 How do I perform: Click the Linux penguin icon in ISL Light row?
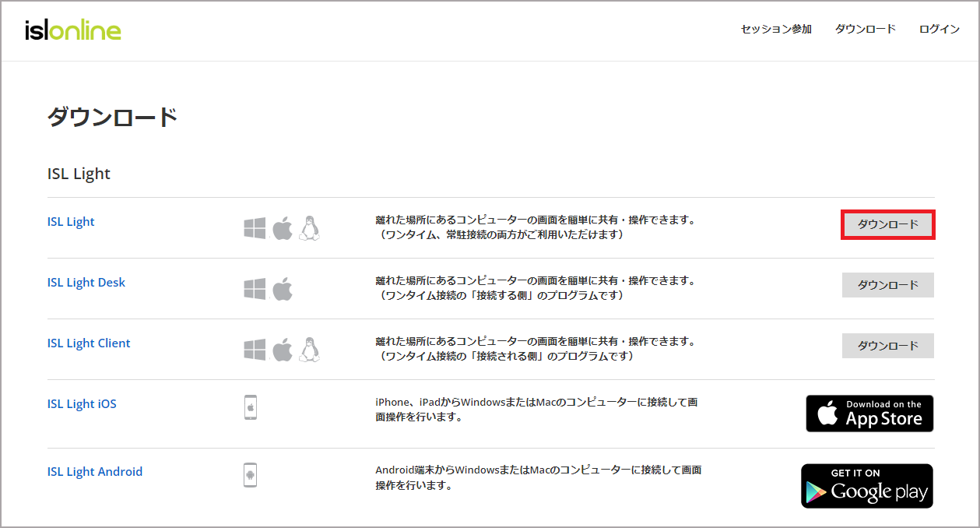point(310,227)
